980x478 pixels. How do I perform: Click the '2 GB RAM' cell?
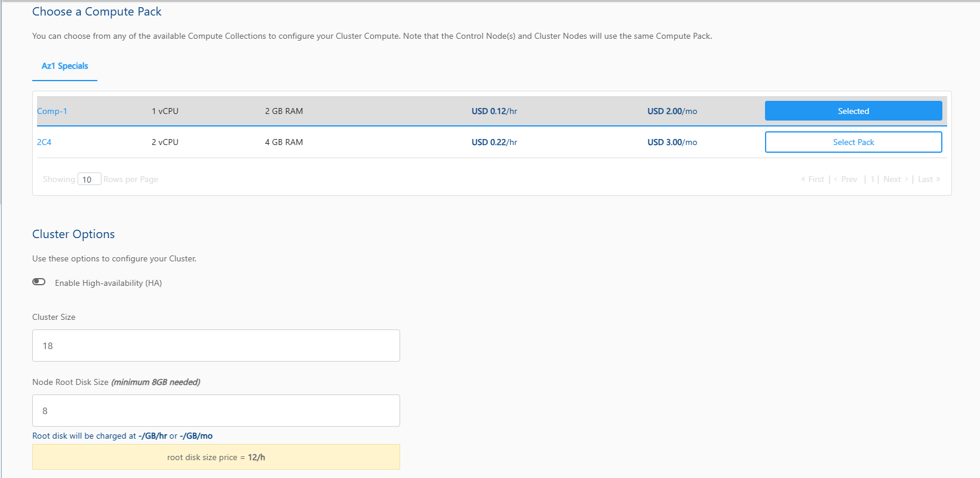[284, 111]
